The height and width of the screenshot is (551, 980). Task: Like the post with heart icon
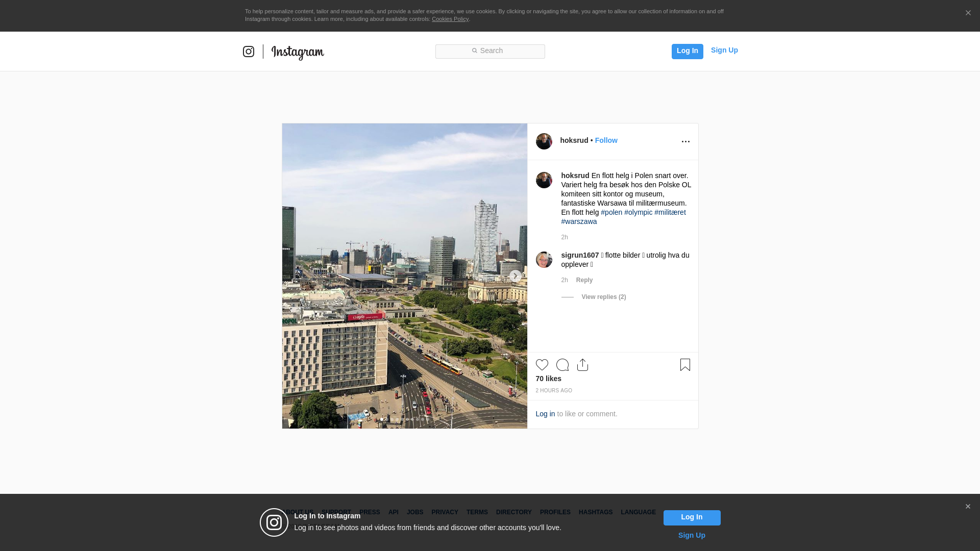click(x=542, y=365)
